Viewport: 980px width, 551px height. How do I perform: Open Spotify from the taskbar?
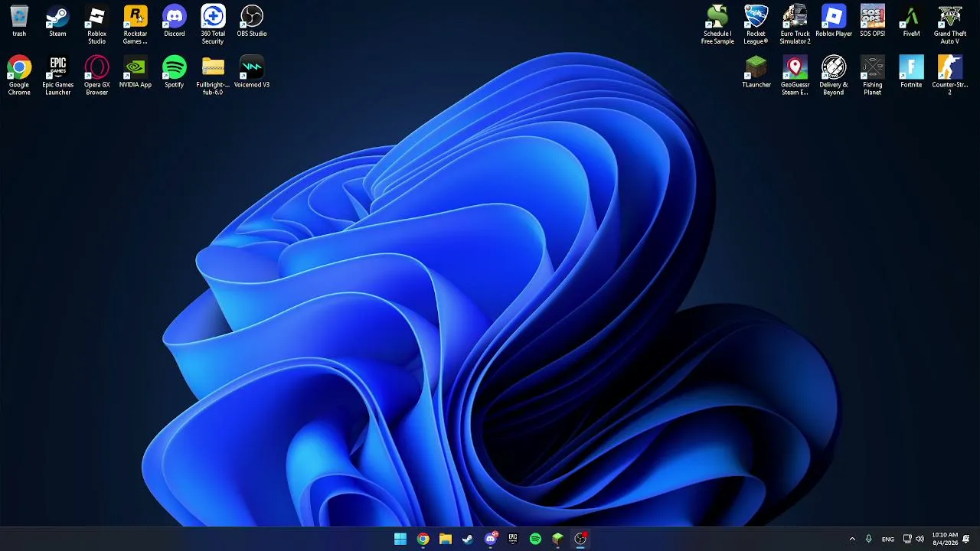coord(535,539)
